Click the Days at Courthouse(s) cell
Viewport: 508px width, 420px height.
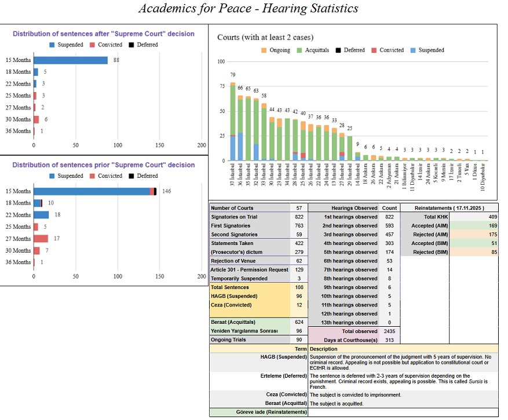click(x=344, y=340)
